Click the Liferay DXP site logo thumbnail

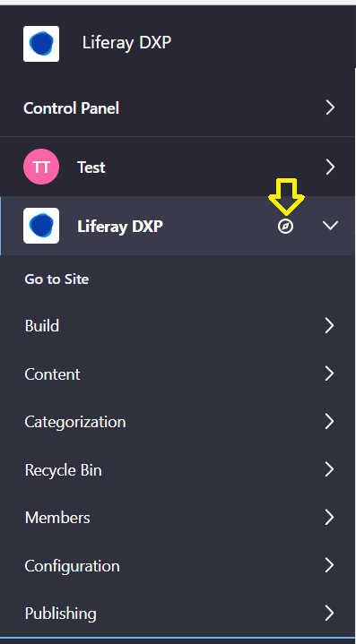[41, 226]
